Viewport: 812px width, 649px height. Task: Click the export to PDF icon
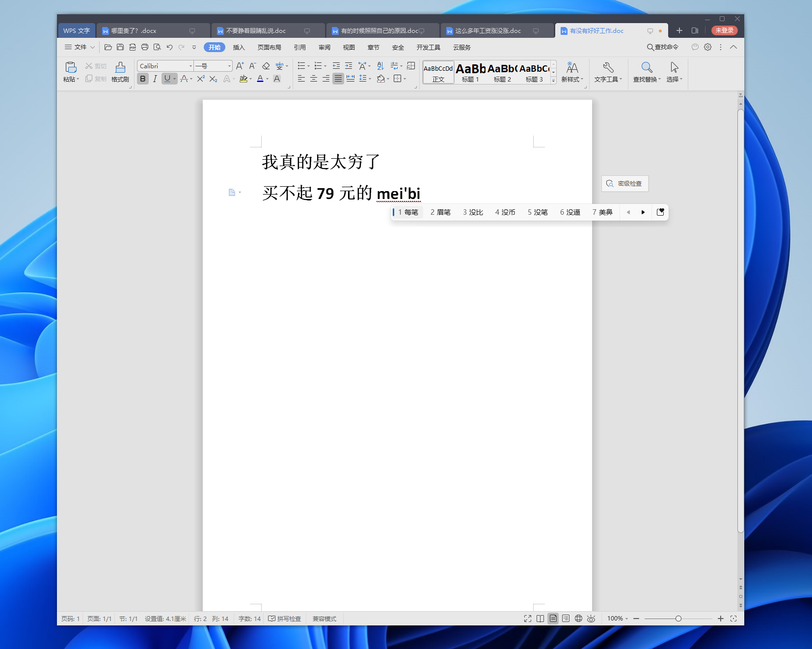point(133,47)
